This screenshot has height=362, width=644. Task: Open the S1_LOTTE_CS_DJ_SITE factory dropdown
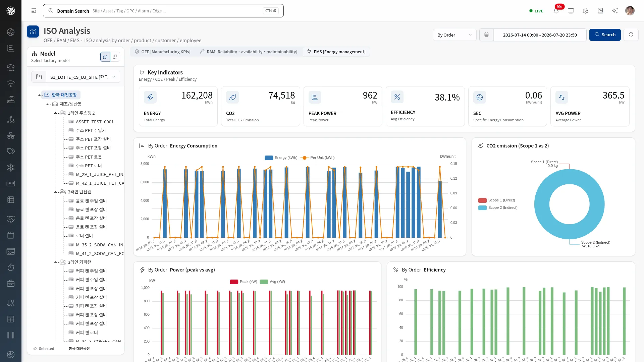click(x=83, y=77)
